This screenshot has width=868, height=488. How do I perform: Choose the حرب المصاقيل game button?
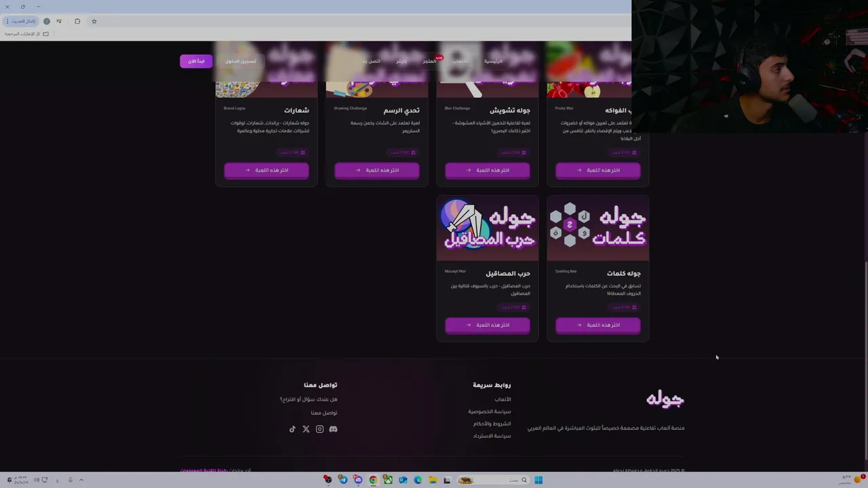(x=487, y=325)
